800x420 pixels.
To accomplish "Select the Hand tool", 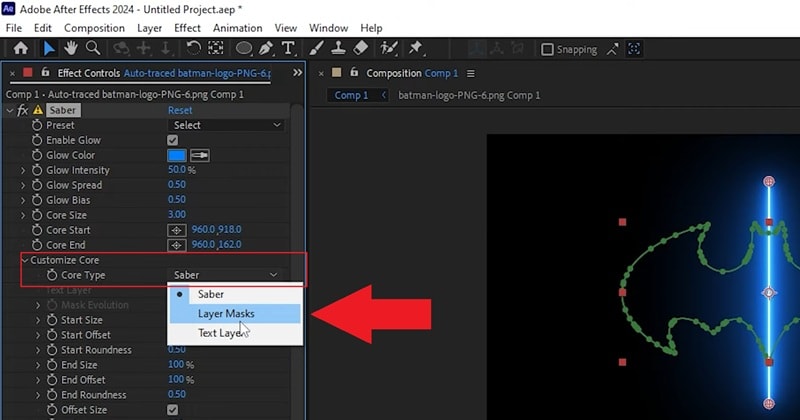I will [70, 48].
